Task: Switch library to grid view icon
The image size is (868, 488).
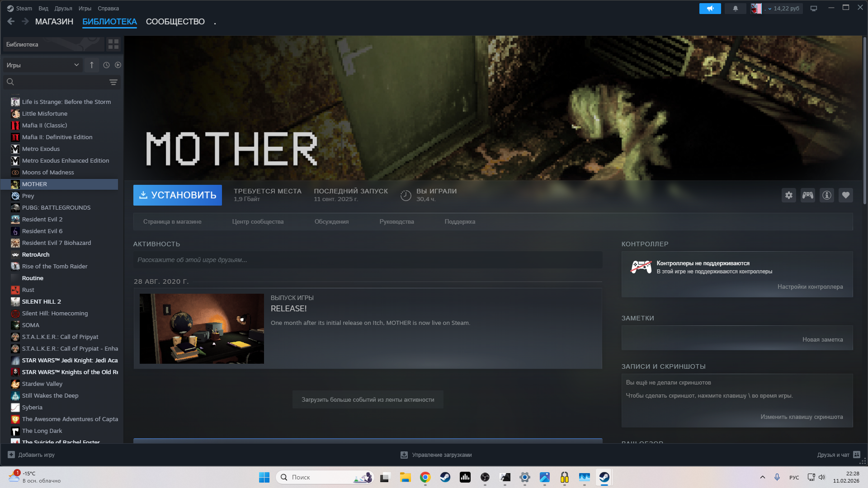Action: coord(113,44)
